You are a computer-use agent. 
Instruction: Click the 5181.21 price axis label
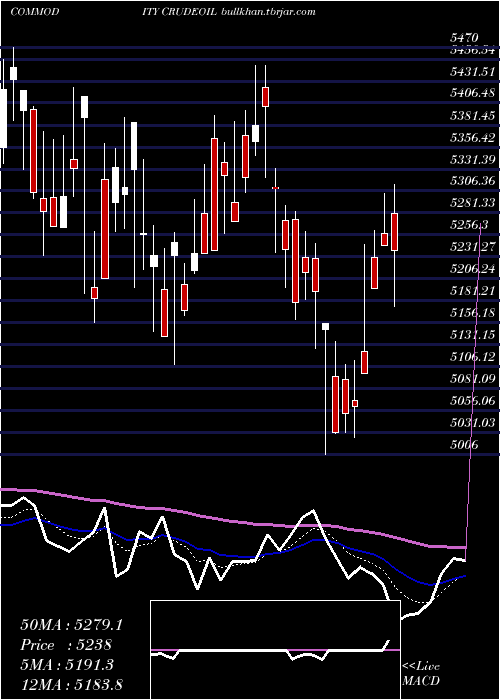pos(473,291)
